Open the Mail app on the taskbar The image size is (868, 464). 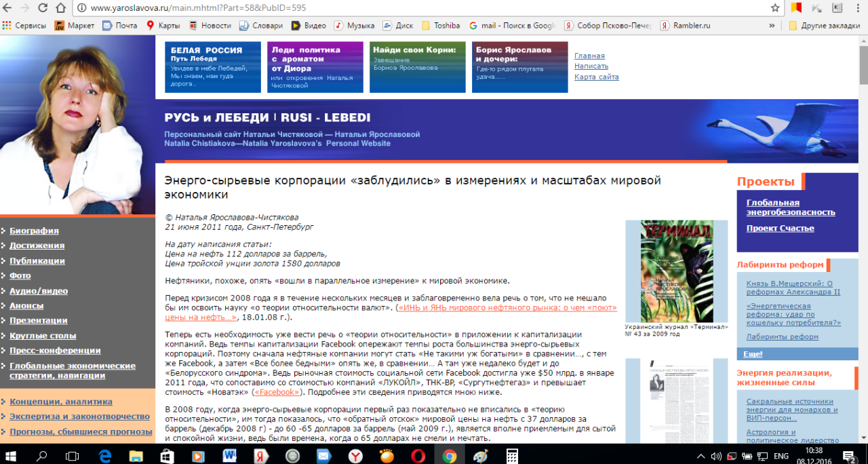[x=323, y=455]
